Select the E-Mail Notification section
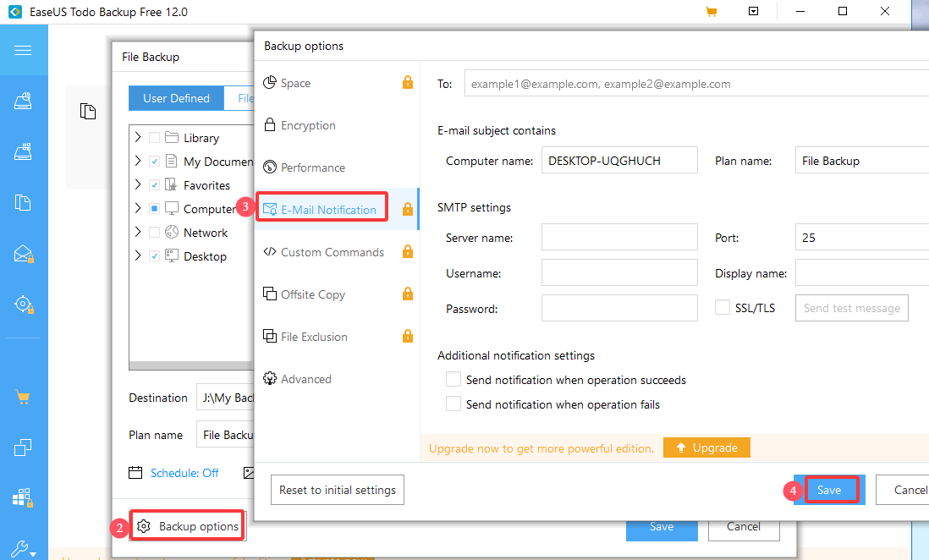929x560 pixels. (x=337, y=209)
